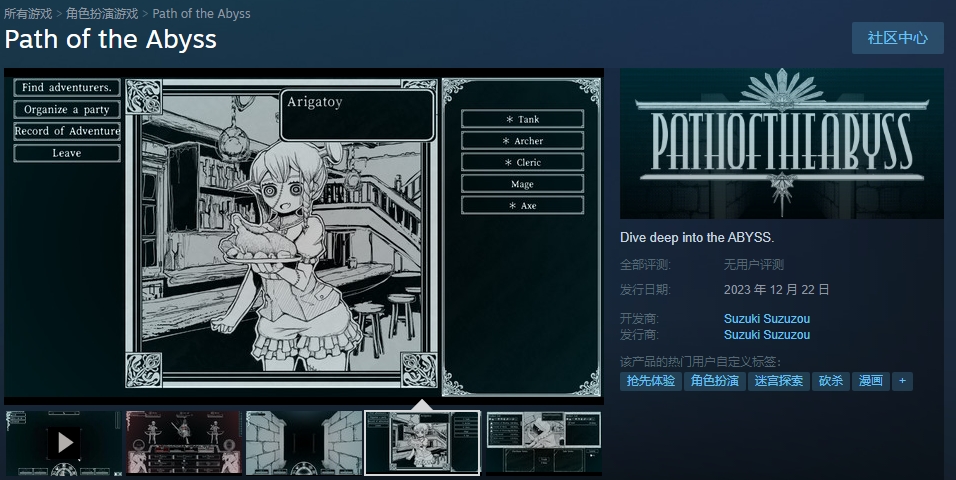Click the Path of the Abyss page title
Screen dimensions: 956x480
click(110, 40)
